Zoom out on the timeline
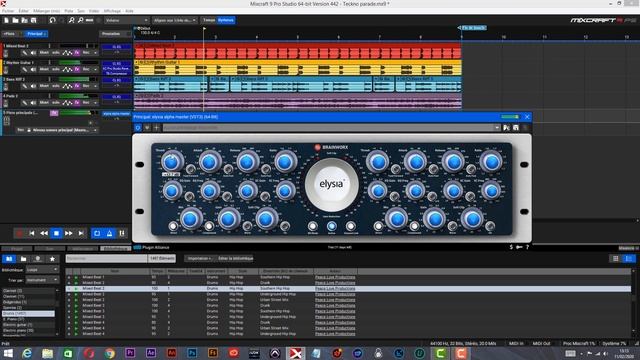 pyautogui.click(x=80, y=20)
